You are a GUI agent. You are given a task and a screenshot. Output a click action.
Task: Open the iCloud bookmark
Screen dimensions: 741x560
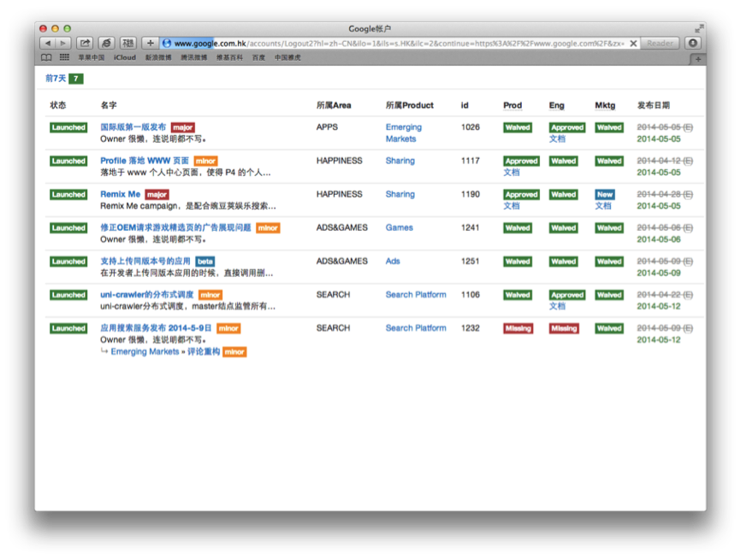click(125, 57)
